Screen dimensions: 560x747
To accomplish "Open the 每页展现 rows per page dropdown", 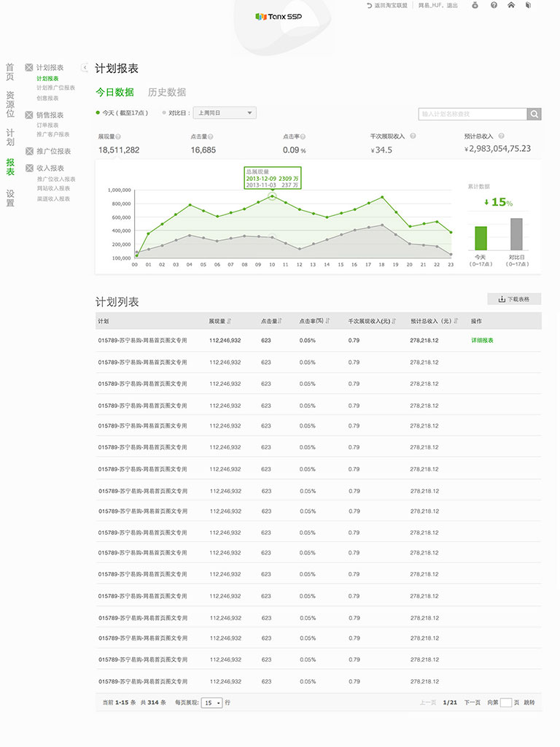I will (x=212, y=703).
